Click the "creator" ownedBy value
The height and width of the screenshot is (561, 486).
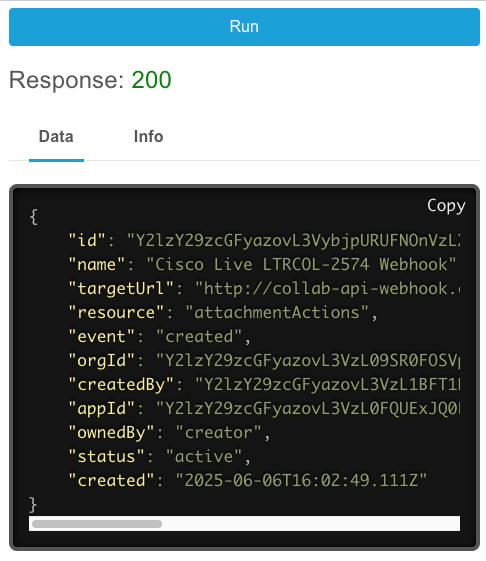(x=218, y=432)
